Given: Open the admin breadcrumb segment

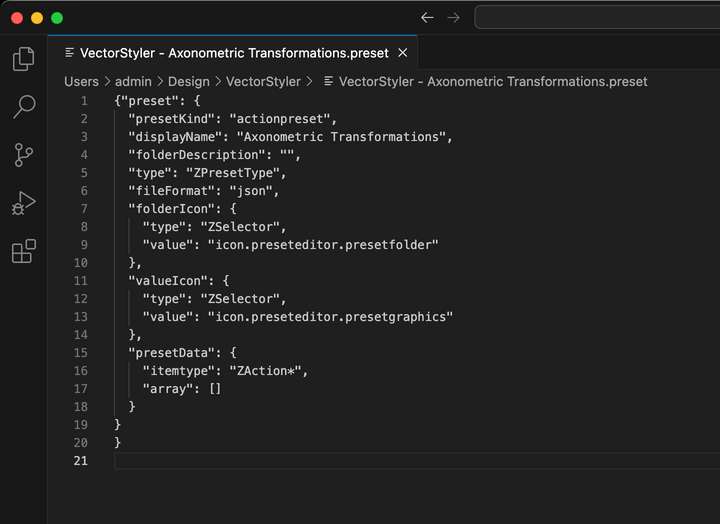Looking at the screenshot, I should point(133,82).
